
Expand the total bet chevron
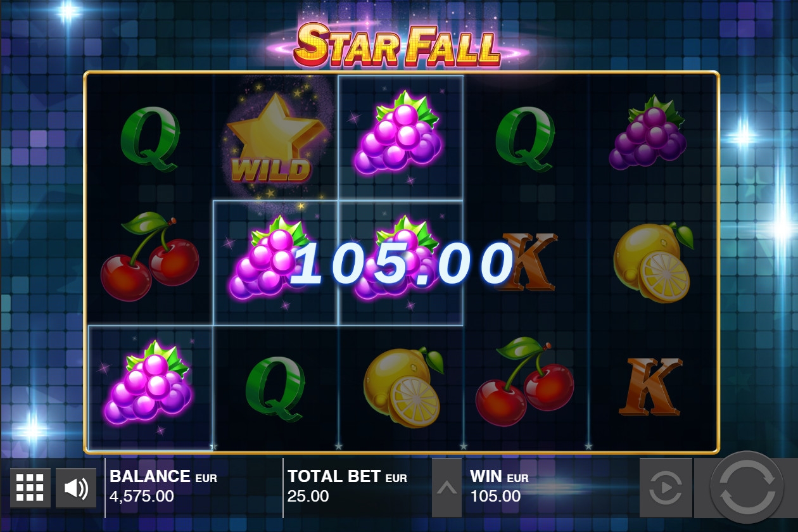(446, 488)
